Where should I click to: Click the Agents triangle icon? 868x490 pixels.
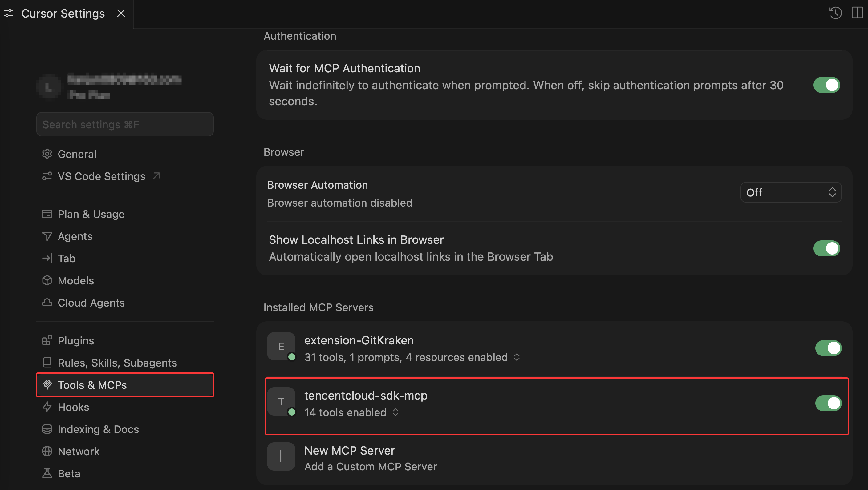pos(47,236)
